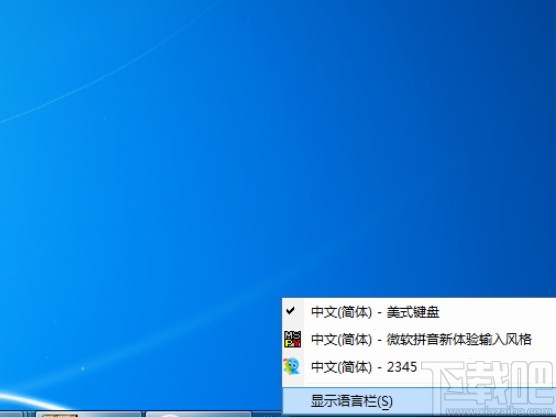Click 显示语言栏(S) to show the language bar

pos(419,401)
